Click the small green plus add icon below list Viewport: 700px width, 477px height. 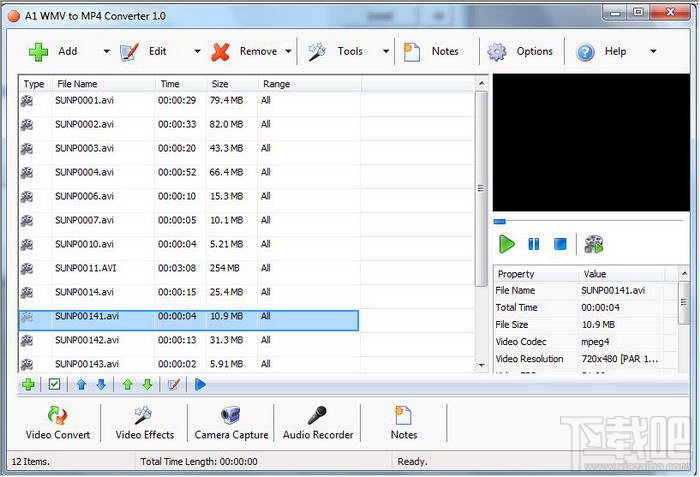coord(29,385)
